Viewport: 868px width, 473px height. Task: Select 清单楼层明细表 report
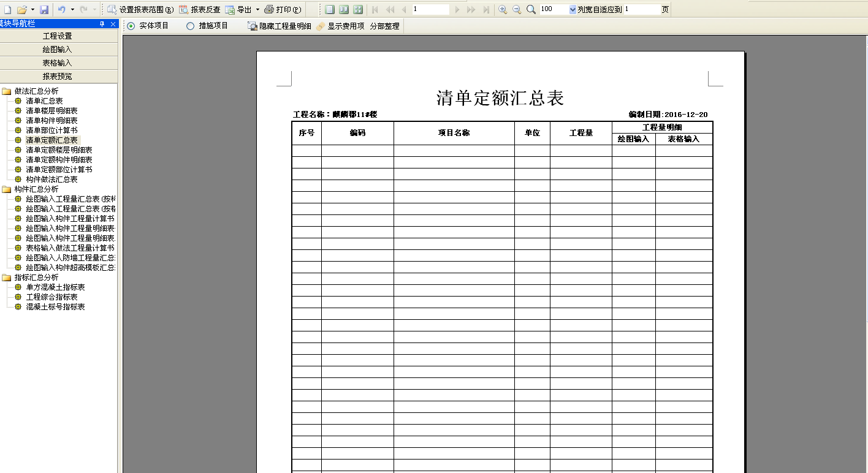coord(51,111)
